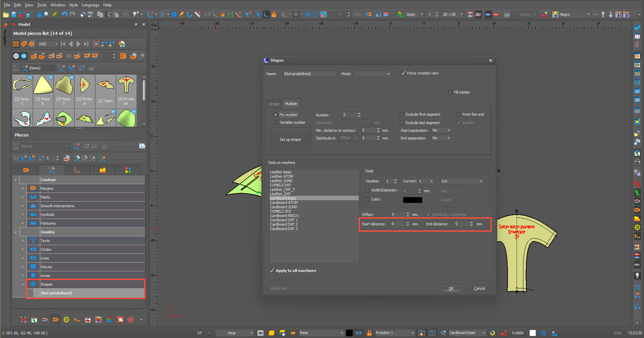Select the Variable number radio button
This screenshot has width=644, height=338.
pos(276,123)
